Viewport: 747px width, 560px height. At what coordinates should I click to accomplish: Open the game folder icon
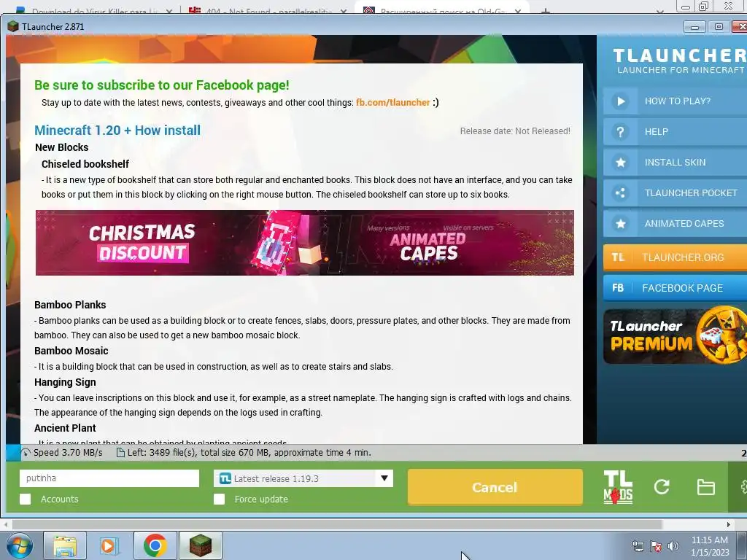point(705,487)
